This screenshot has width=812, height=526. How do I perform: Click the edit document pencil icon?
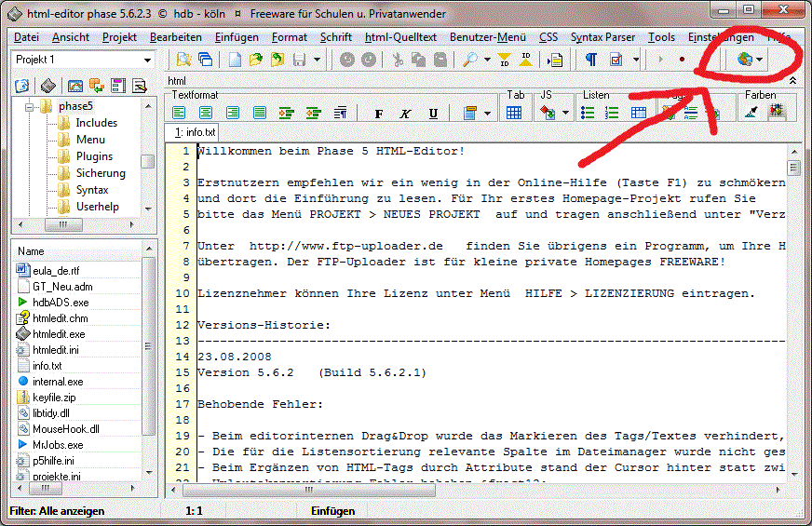click(140, 86)
